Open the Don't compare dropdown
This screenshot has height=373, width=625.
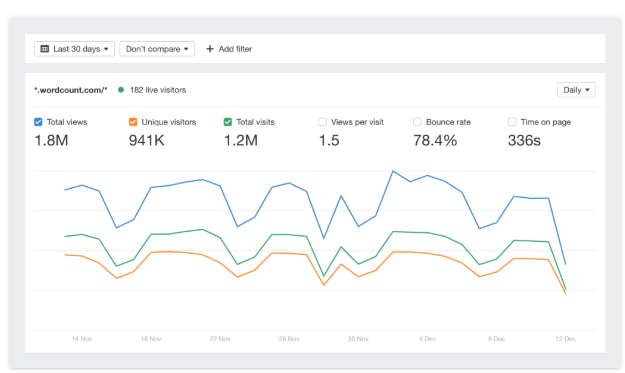(157, 49)
